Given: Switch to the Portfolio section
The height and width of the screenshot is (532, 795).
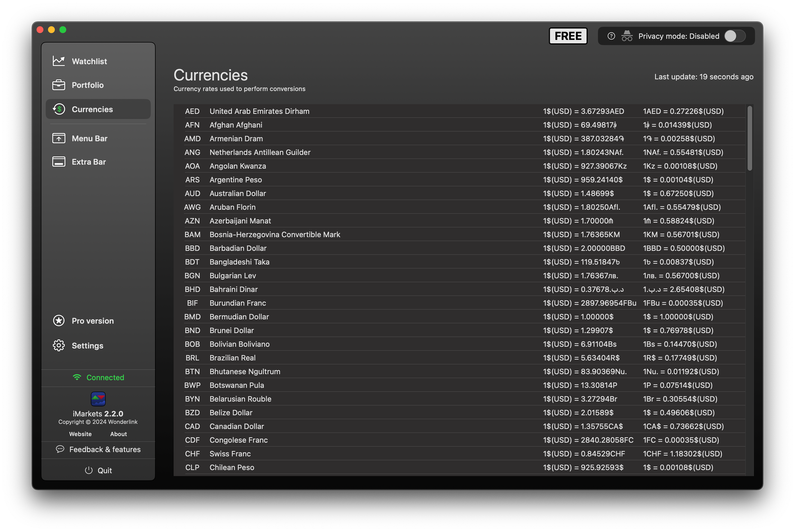Looking at the screenshot, I should 87,85.
